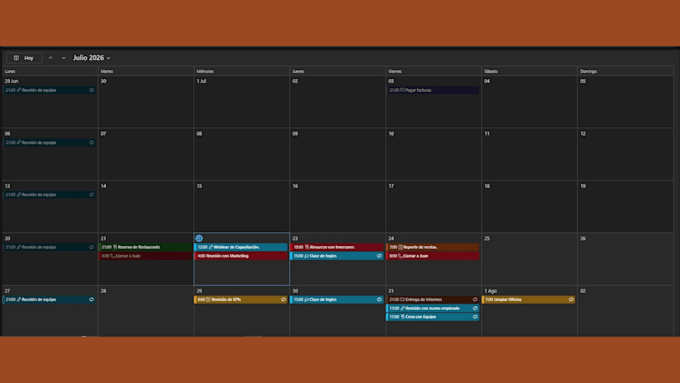Open Reunión de equipo event on 29 Jun
Screen dimensions: 680x383
50,90
